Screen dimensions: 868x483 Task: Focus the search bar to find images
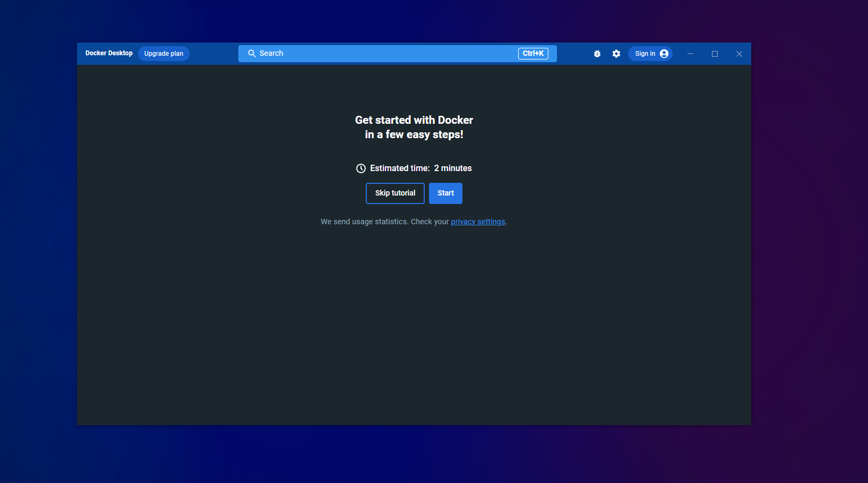[372, 53]
